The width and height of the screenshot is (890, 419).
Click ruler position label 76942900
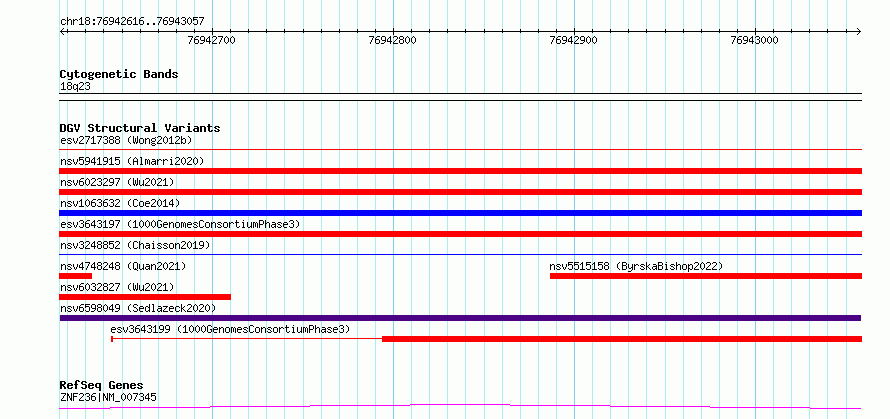[x=573, y=40]
